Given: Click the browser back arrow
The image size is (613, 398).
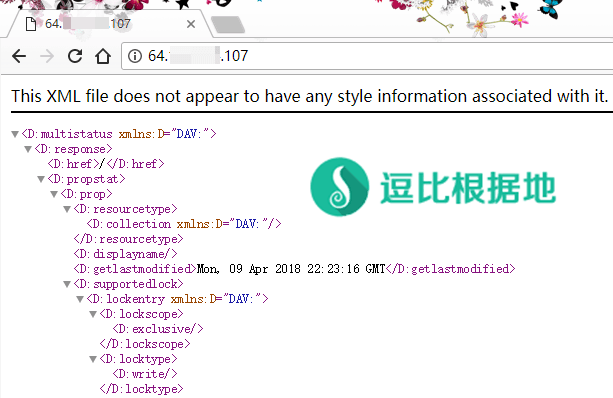Looking at the screenshot, I should pos(19,56).
